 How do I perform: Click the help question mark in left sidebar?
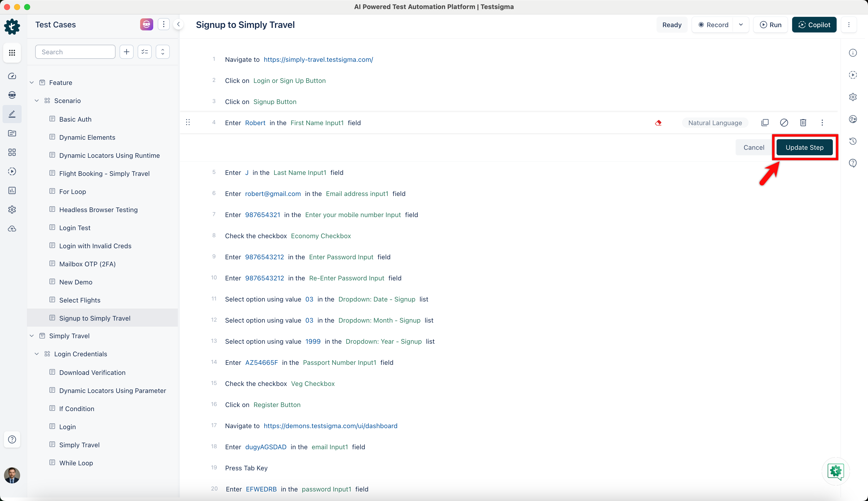point(12,439)
